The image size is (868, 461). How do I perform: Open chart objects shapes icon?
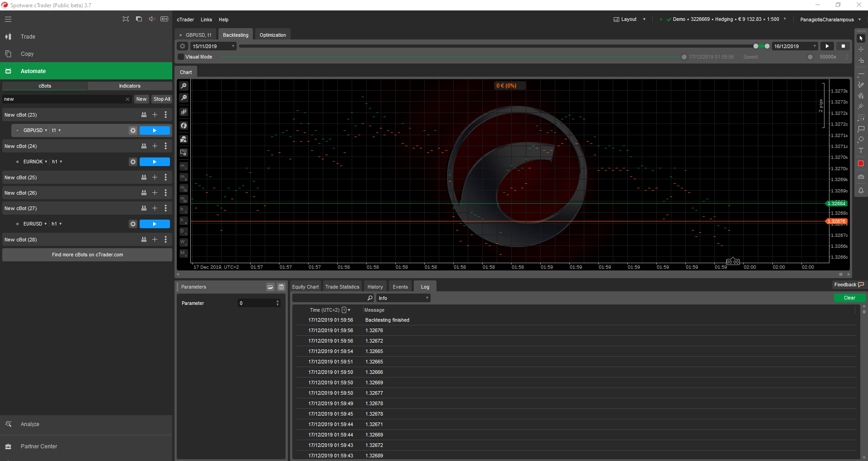[184, 139]
